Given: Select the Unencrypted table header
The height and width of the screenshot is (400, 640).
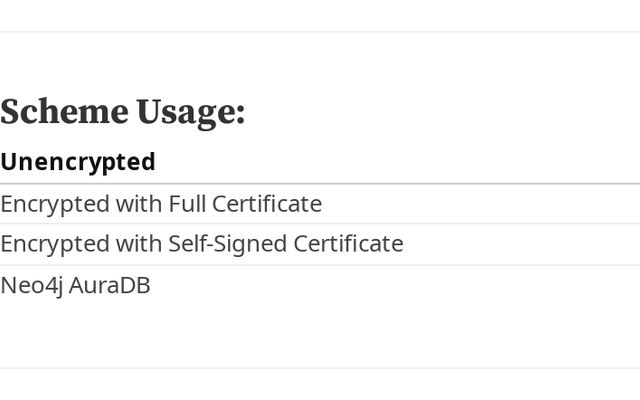Looking at the screenshot, I should point(78,162).
